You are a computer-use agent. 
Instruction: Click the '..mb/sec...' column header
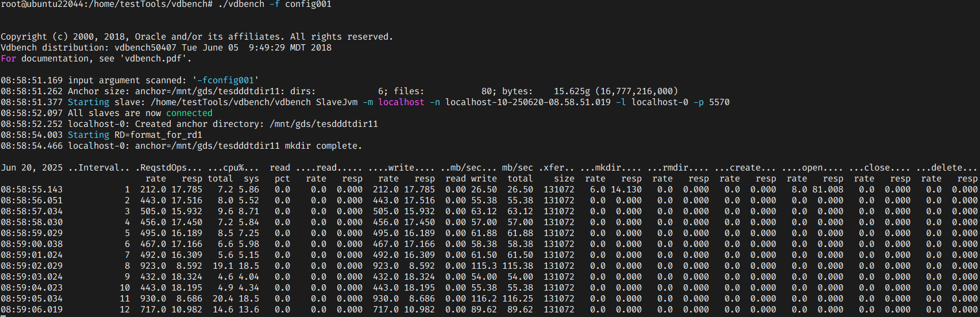(468, 168)
